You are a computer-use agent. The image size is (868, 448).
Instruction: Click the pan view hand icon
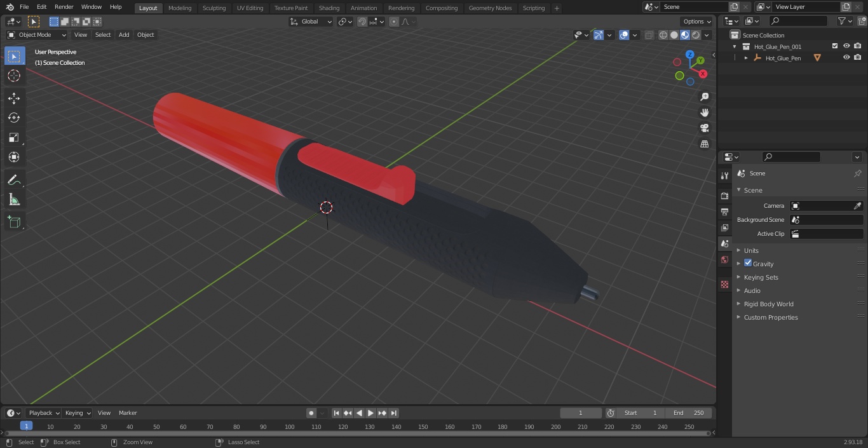704,112
